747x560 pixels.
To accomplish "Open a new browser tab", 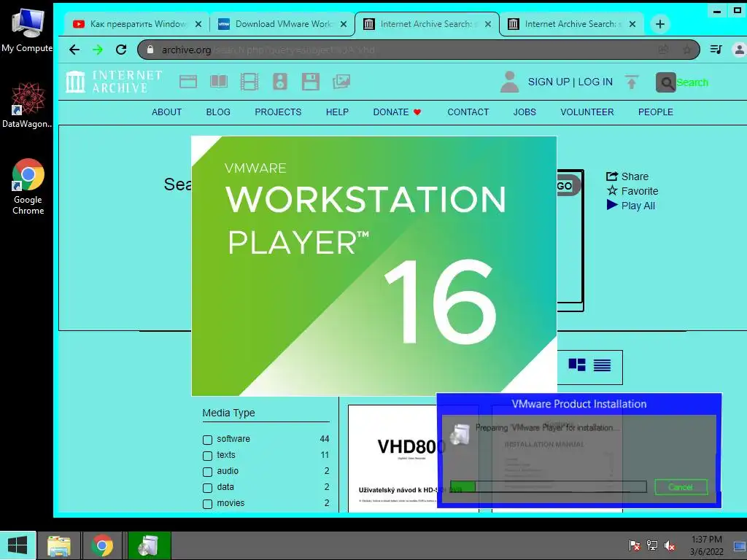I will pyautogui.click(x=659, y=24).
